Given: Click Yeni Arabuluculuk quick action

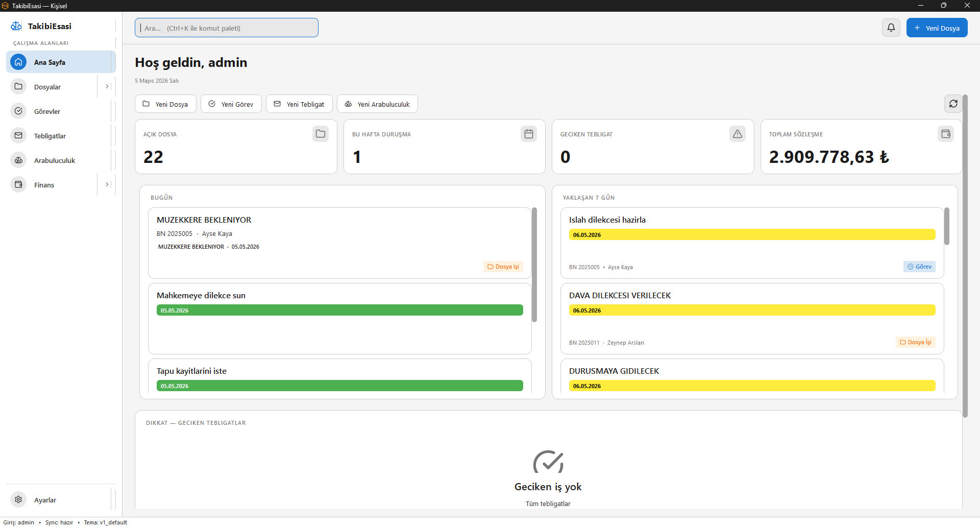Looking at the screenshot, I should click(377, 104).
